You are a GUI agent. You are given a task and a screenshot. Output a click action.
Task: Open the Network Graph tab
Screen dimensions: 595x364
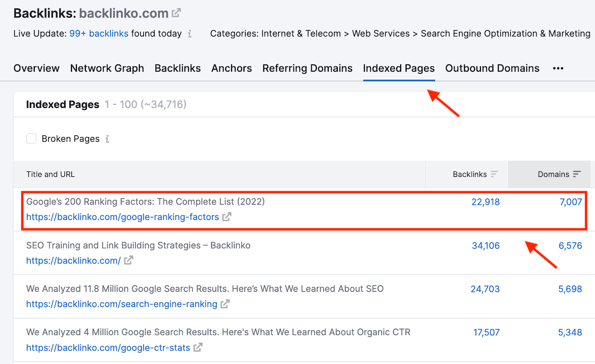coord(107,68)
